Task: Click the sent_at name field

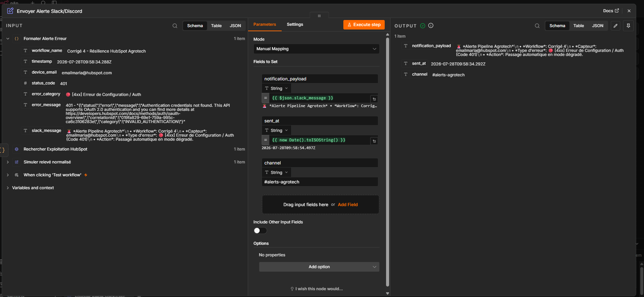Action: coord(320,121)
